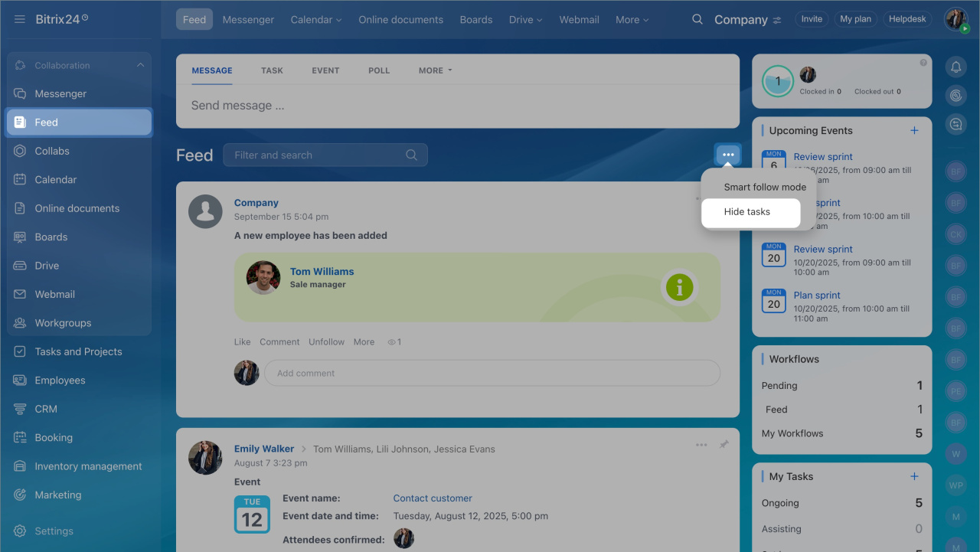Viewport: 980px width, 552px height.
Task: Unfollow the new employee post
Action: coord(326,342)
